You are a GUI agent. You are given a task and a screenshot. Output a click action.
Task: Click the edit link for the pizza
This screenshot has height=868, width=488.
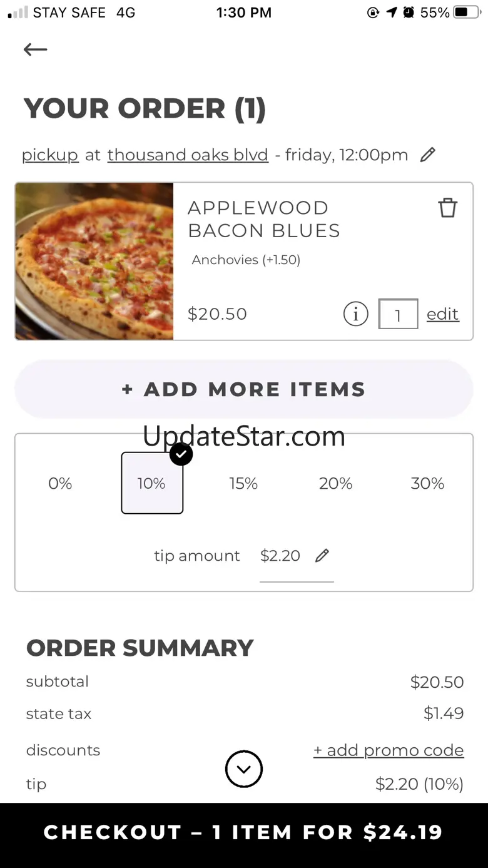442,314
